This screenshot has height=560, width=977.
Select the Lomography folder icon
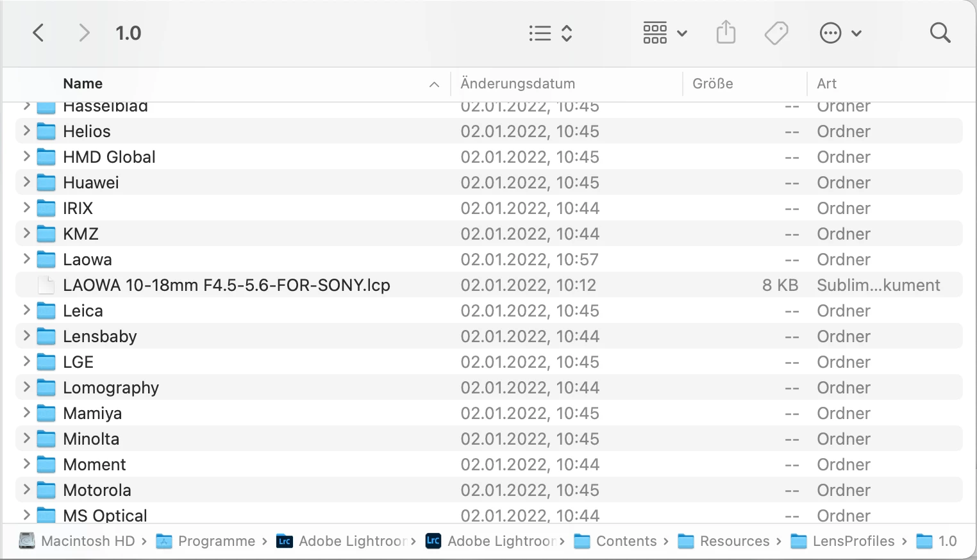click(46, 388)
